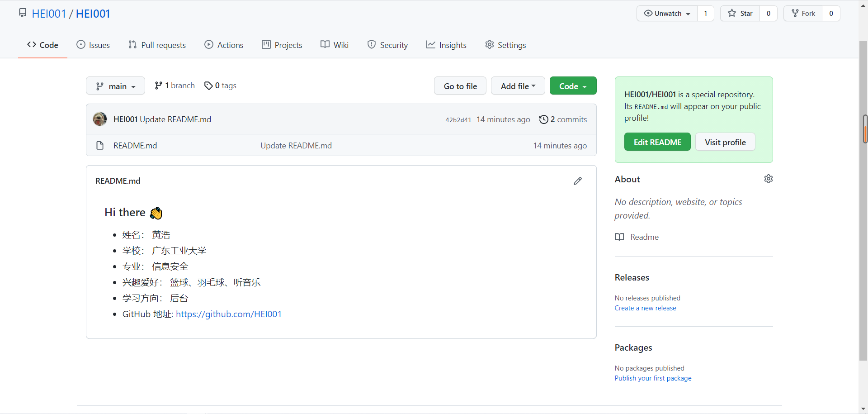868x414 pixels.
Task: View the 1 branch list
Action: point(175,86)
